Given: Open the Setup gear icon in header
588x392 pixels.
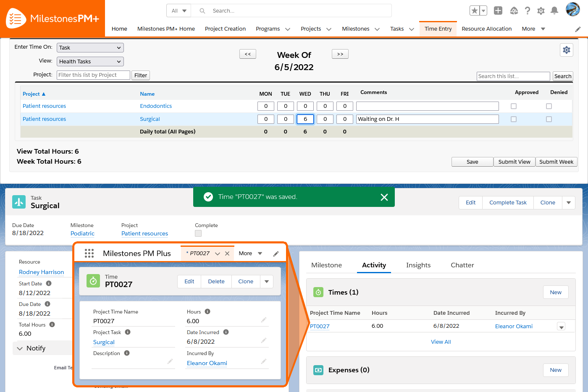Looking at the screenshot, I should (541, 11).
